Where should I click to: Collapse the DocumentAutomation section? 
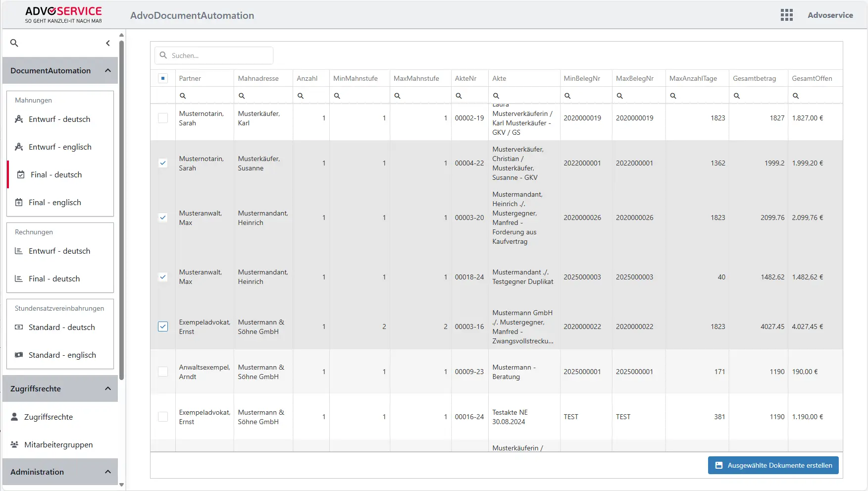tap(108, 70)
